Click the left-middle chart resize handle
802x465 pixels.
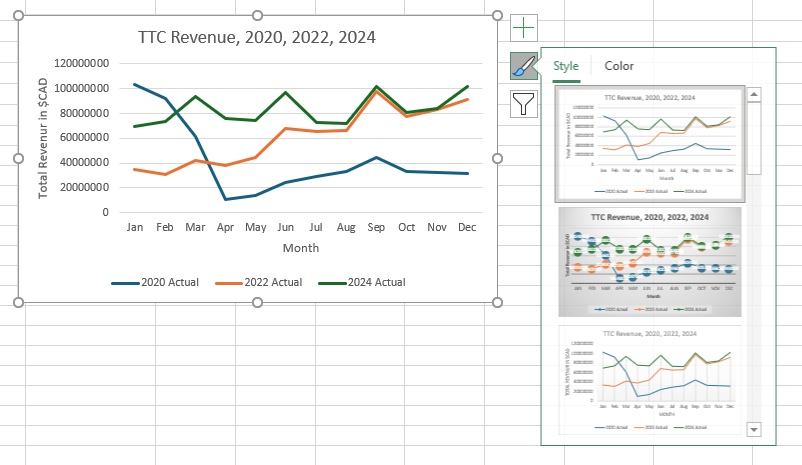18,159
